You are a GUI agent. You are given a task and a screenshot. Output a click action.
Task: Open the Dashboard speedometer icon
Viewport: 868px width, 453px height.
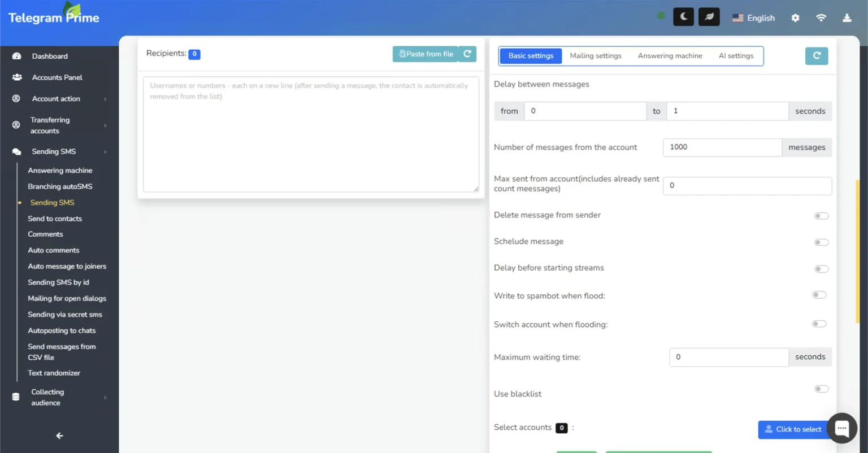click(16, 56)
